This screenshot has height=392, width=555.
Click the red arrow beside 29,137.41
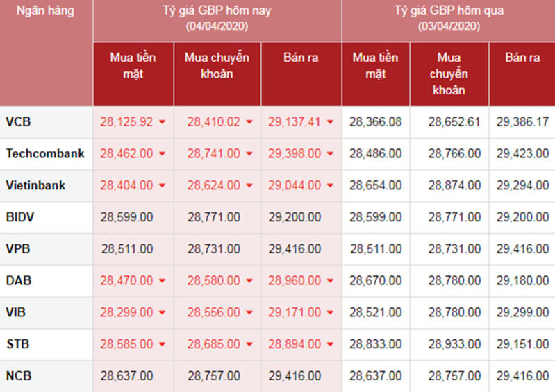pyautogui.click(x=331, y=122)
